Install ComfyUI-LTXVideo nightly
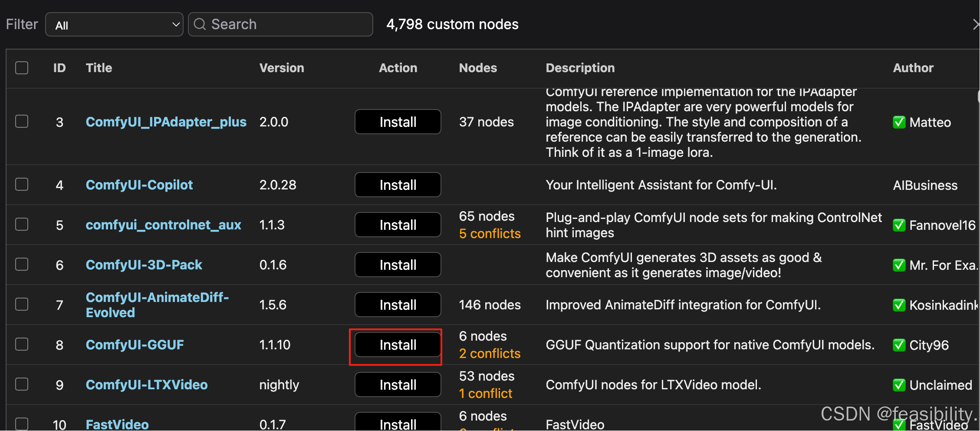980x431 pixels. click(x=398, y=385)
